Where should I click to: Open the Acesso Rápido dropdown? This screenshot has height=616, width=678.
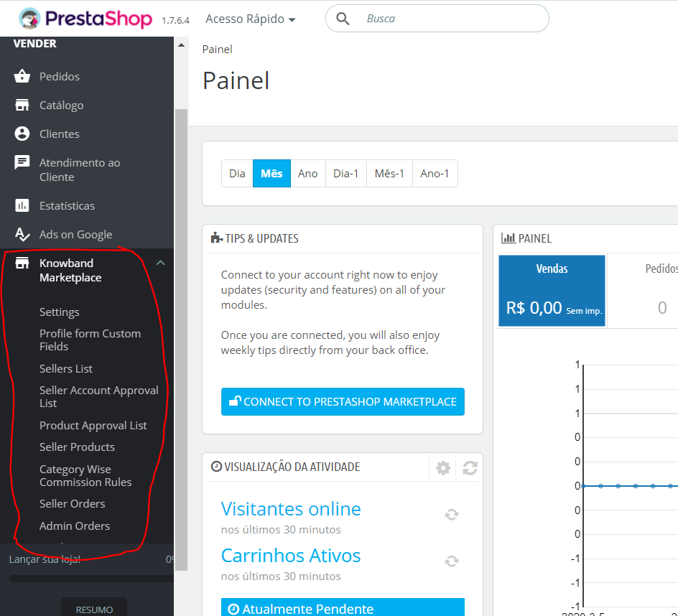pyautogui.click(x=250, y=19)
